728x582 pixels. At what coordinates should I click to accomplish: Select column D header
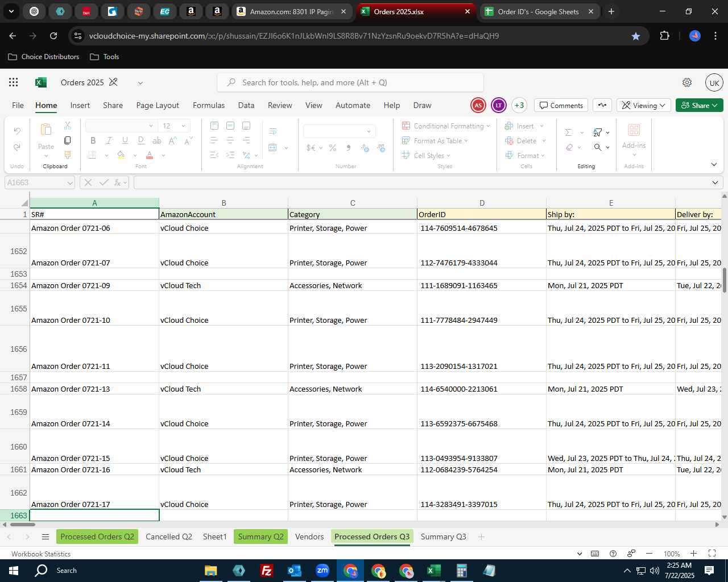coord(482,203)
